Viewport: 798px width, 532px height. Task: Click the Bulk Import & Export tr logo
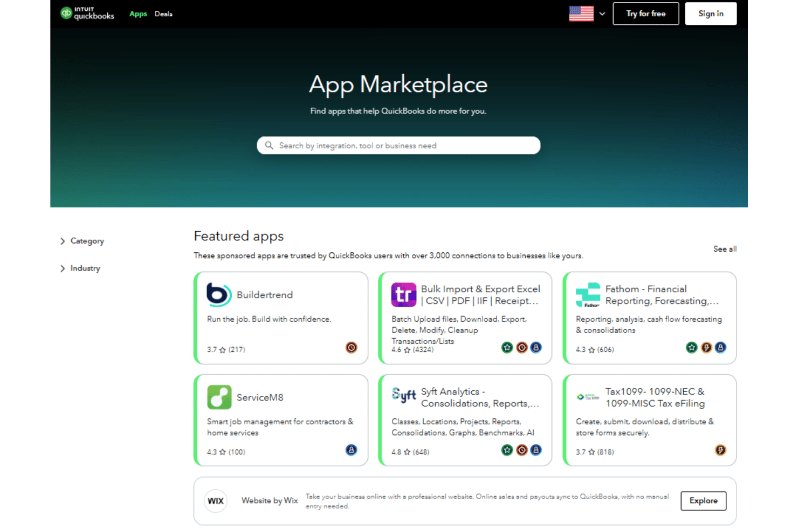[404, 295]
